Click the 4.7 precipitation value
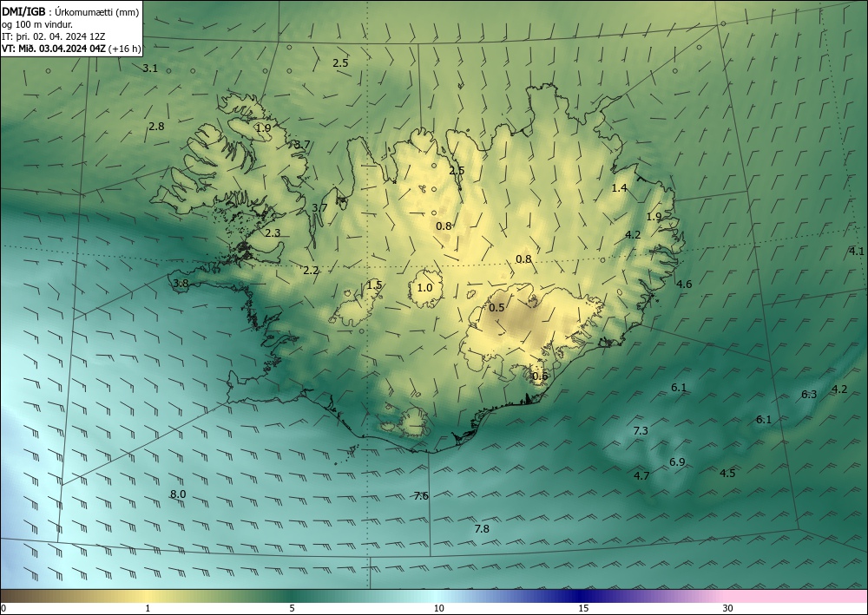868x615 pixels. point(641,475)
